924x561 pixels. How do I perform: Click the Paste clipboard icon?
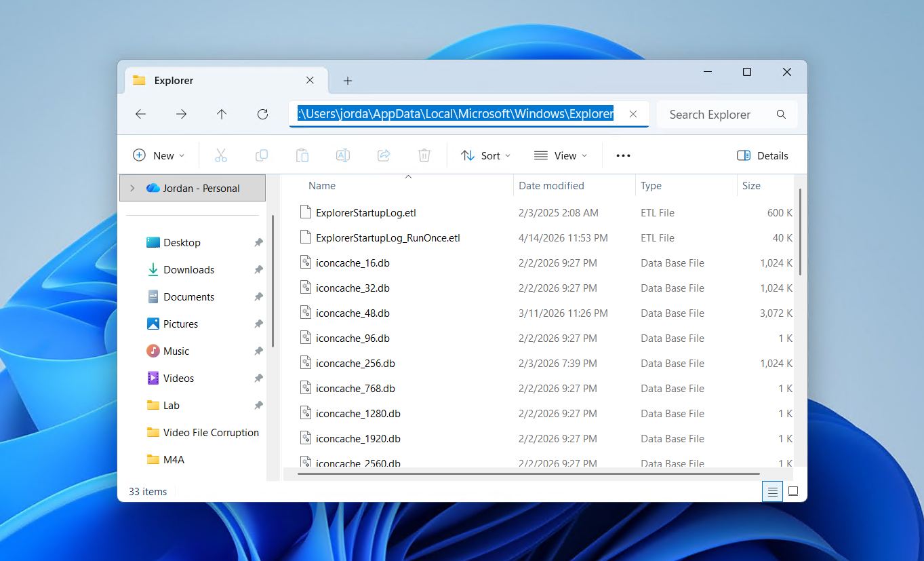coord(302,155)
